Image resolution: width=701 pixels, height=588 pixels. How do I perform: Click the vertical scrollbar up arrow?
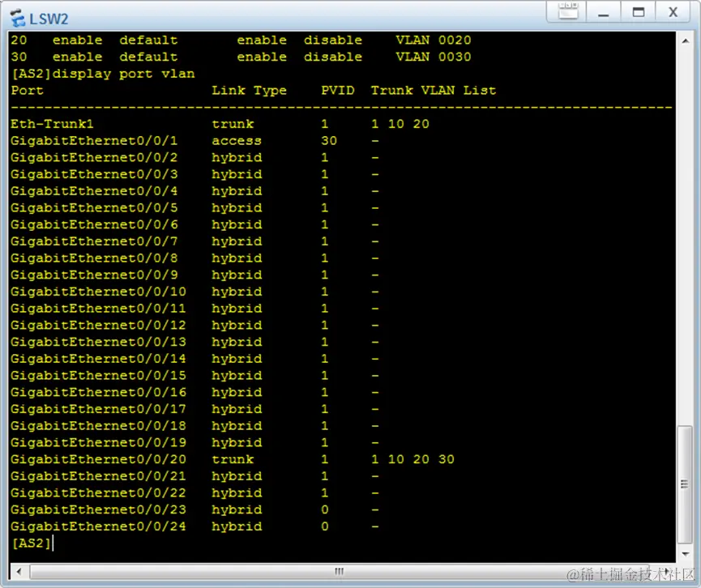(685, 41)
